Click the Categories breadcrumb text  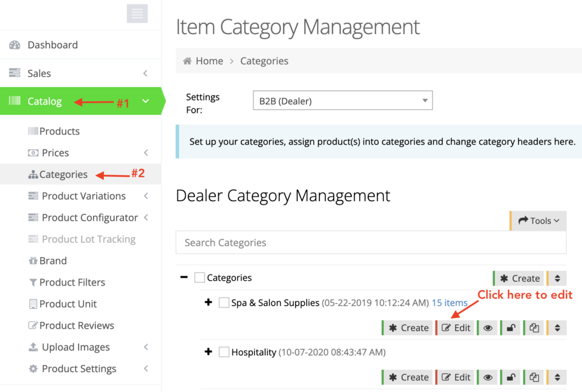264,61
